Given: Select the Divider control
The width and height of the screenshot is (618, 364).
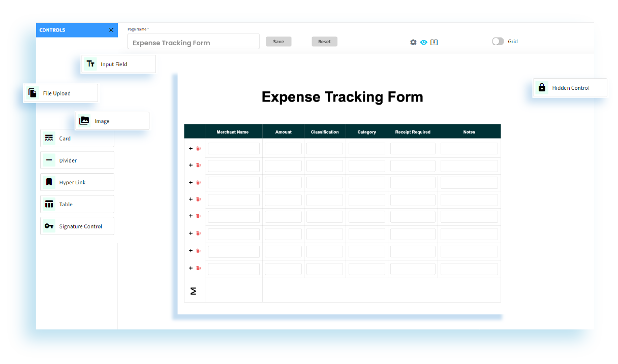Looking at the screenshot, I should click(77, 160).
